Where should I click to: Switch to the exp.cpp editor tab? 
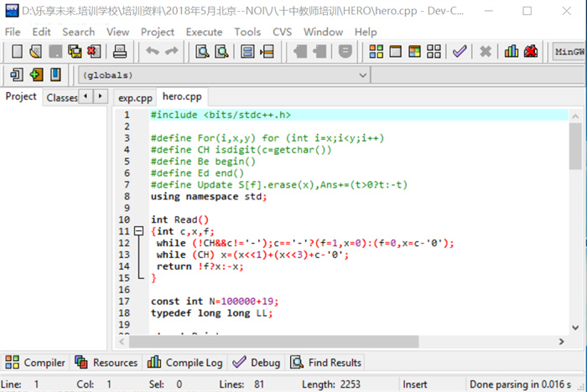[x=135, y=98]
